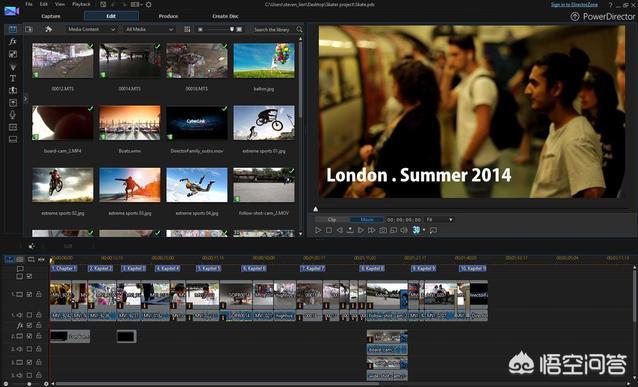This screenshot has height=387, width=638.
Task: Toggle the enable checkbox on video track 2
Action: 29,336
